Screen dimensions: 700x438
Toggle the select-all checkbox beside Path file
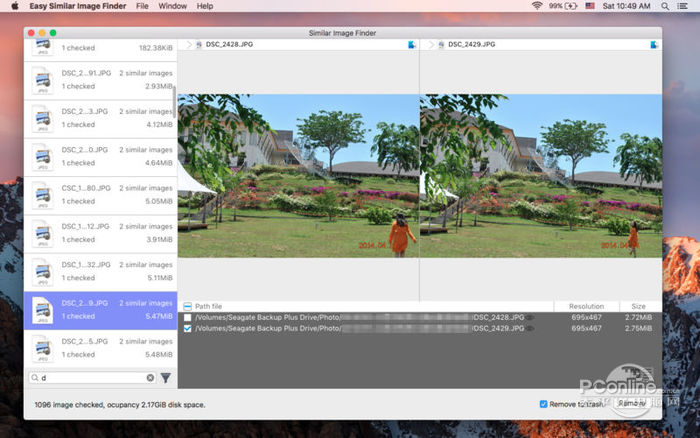(x=188, y=305)
